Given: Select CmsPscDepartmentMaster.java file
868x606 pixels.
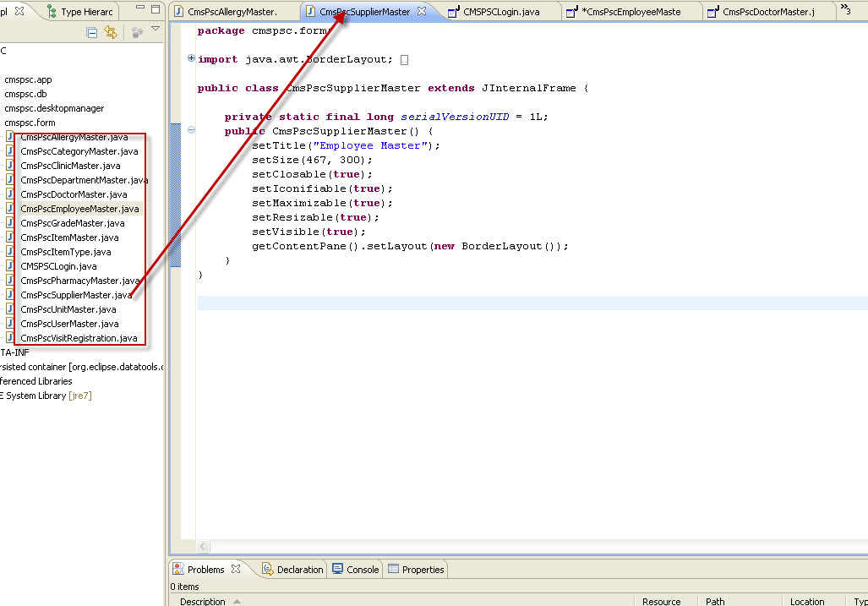Looking at the screenshot, I should (85, 180).
